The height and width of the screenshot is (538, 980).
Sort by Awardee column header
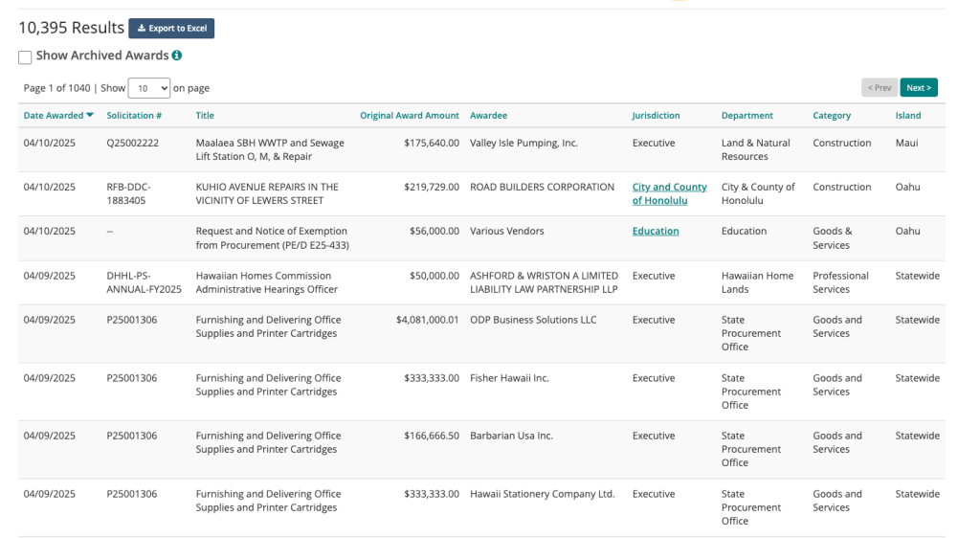coord(489,116)
